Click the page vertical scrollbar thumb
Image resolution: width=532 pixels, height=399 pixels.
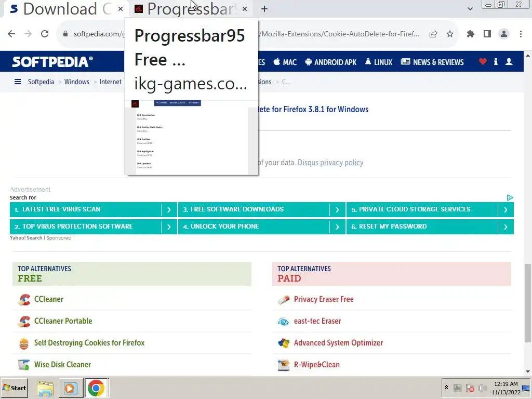(x=528, y=303)
